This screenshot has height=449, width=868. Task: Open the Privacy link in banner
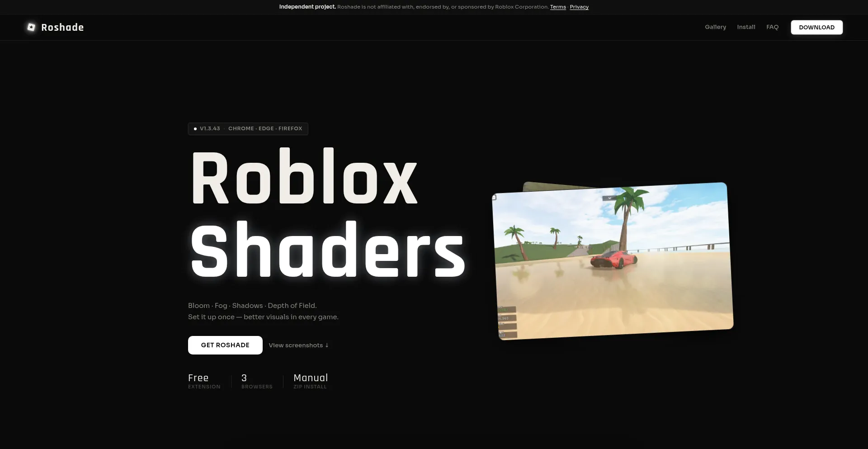[x=579, y=7]
